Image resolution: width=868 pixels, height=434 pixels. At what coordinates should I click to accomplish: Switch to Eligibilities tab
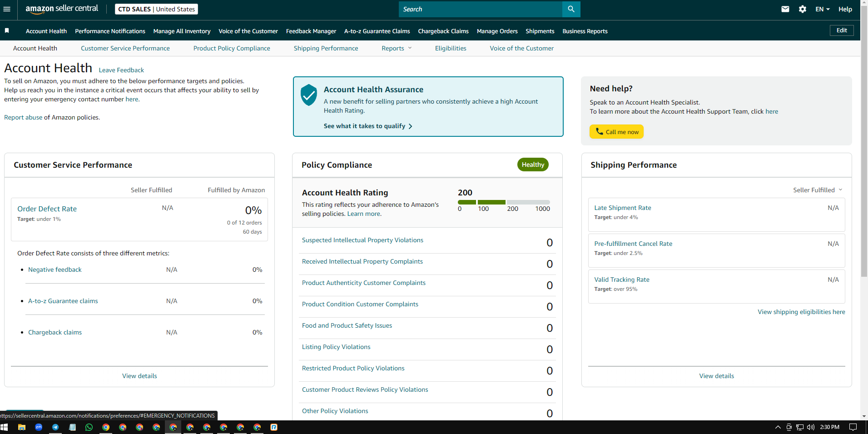(x=451, y=48)
